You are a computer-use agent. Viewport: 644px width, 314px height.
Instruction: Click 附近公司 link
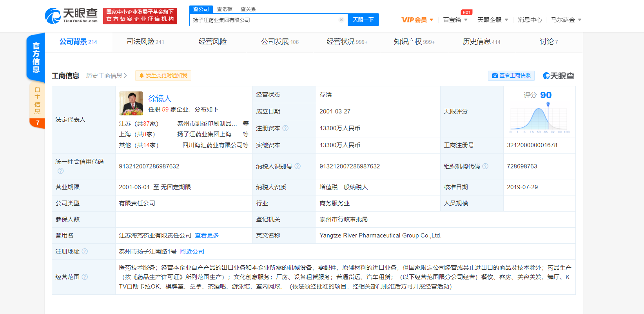[192, 251]
